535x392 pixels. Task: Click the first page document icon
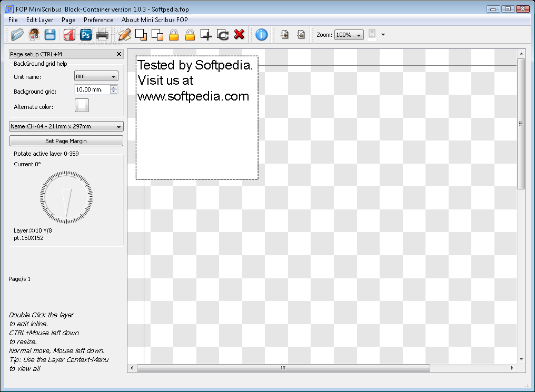pyautogui.click(x=284, y=34)
